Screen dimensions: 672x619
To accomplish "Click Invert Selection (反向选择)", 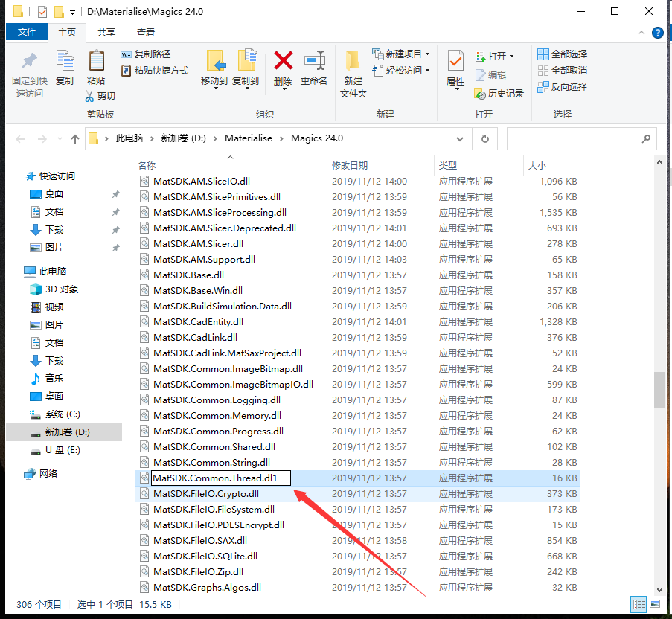I will (563, 86).
